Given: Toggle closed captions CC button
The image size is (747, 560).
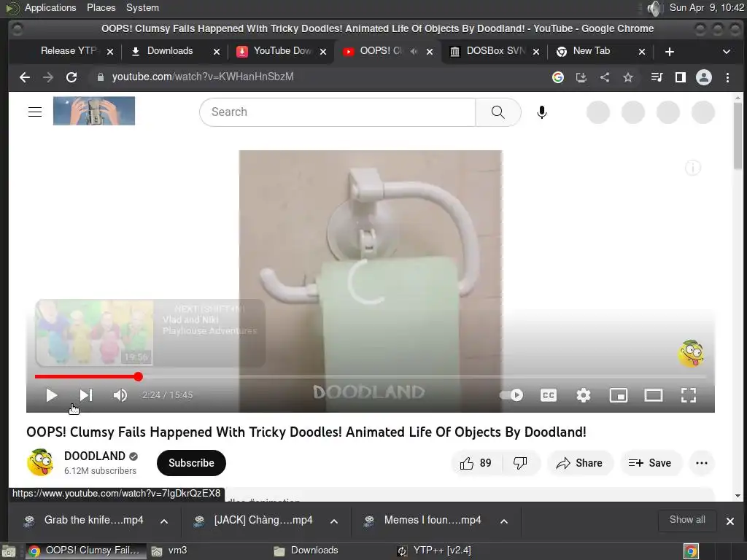Looking at the screenshot, I should click(x=549, y=395).
